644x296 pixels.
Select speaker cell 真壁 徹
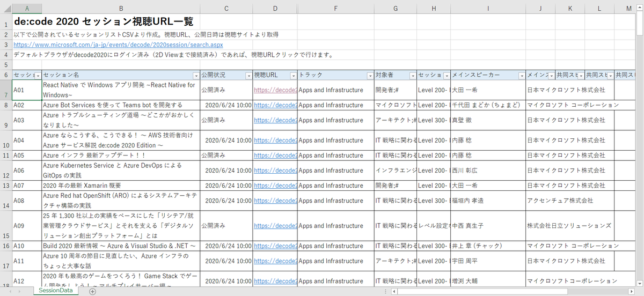click(488, 120)
